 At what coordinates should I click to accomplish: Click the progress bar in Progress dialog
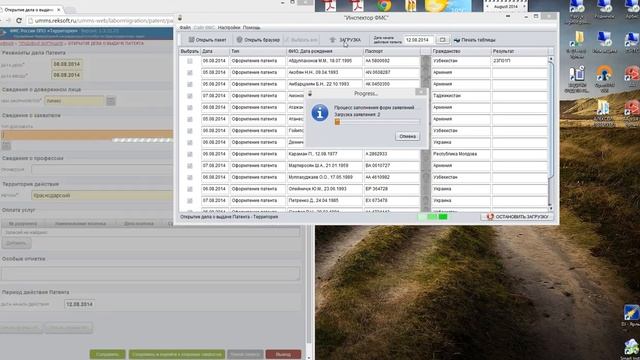click(x=377, y=122)
